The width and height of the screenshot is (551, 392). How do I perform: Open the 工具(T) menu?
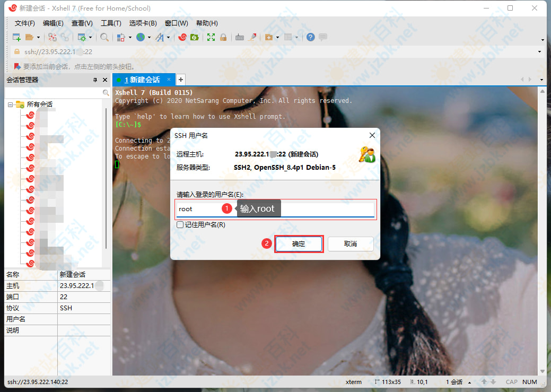pos(111,23)
